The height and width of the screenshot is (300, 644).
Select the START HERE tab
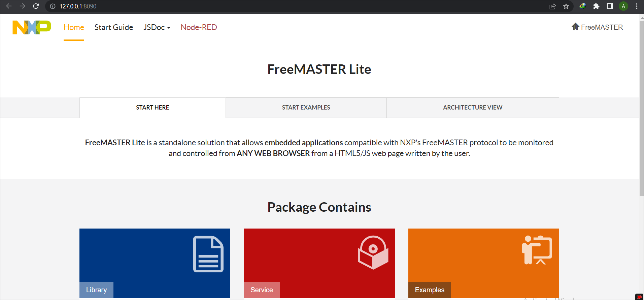152,108
